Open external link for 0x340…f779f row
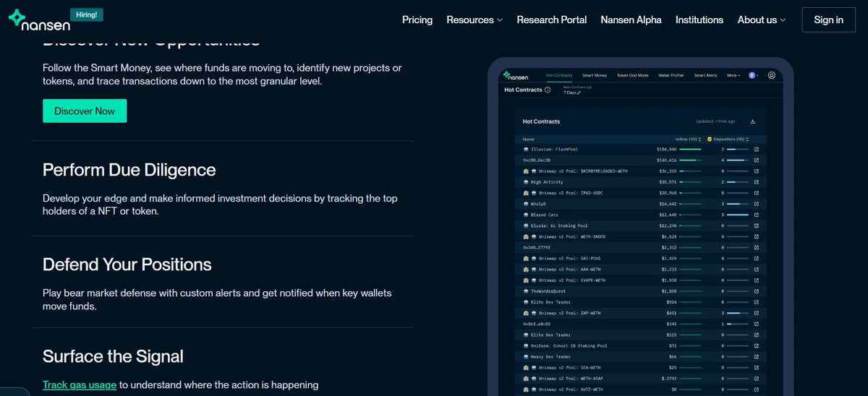This screenshot has height=396, width=868. pyautogui.click(x=757, y=247)
